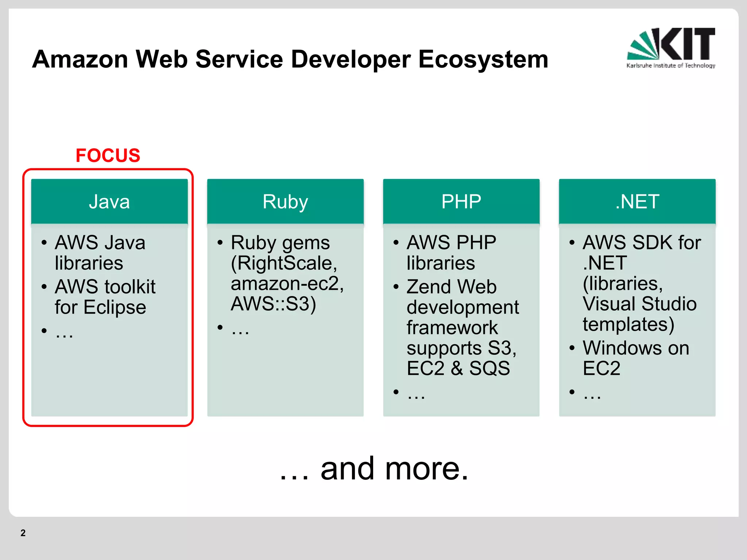
Task: Click the slide title Amazon Web Service Developer Ecosystem
Action: tap(290, 59)
